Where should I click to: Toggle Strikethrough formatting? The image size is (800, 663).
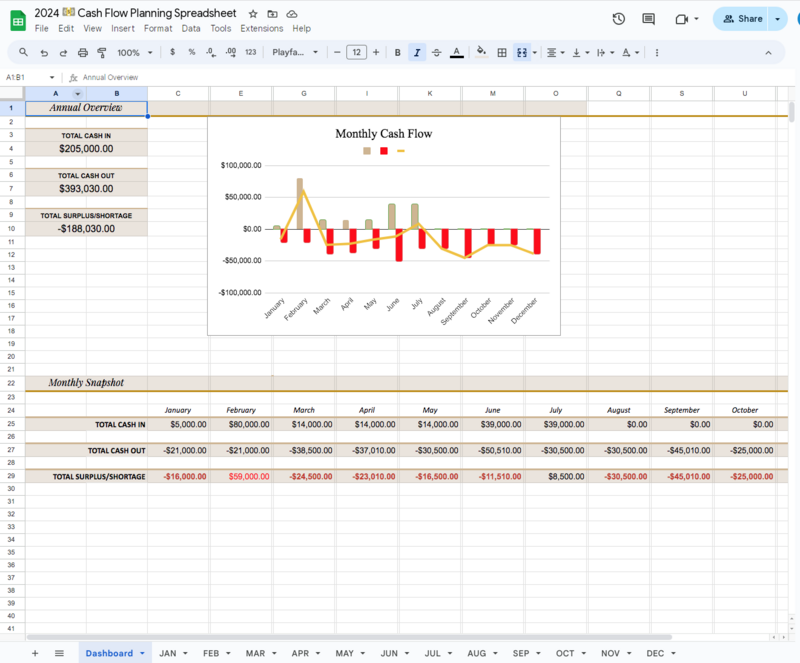tap(436, 53)
